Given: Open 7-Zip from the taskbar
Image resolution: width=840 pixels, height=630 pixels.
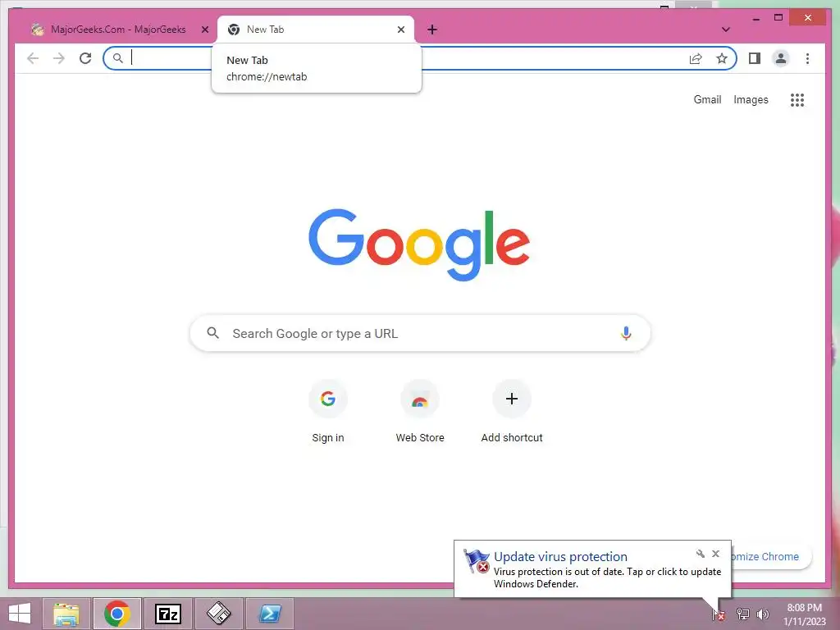Looking at the screenshot, I should click(x=167, y=614).
